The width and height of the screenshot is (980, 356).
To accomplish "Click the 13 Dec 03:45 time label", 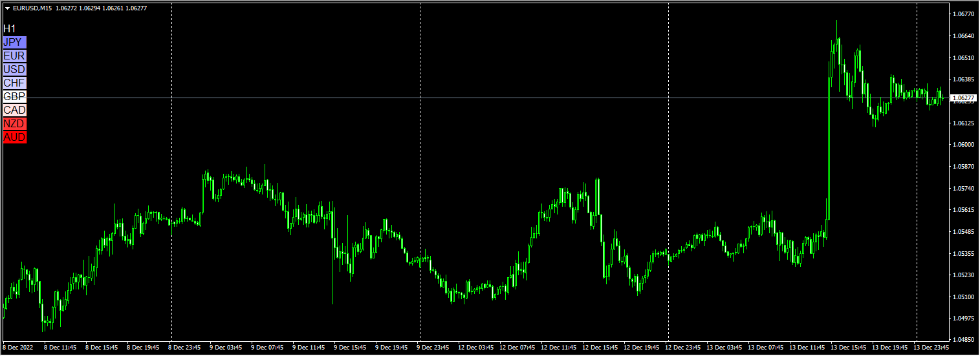I will click(x=724, y=348).
